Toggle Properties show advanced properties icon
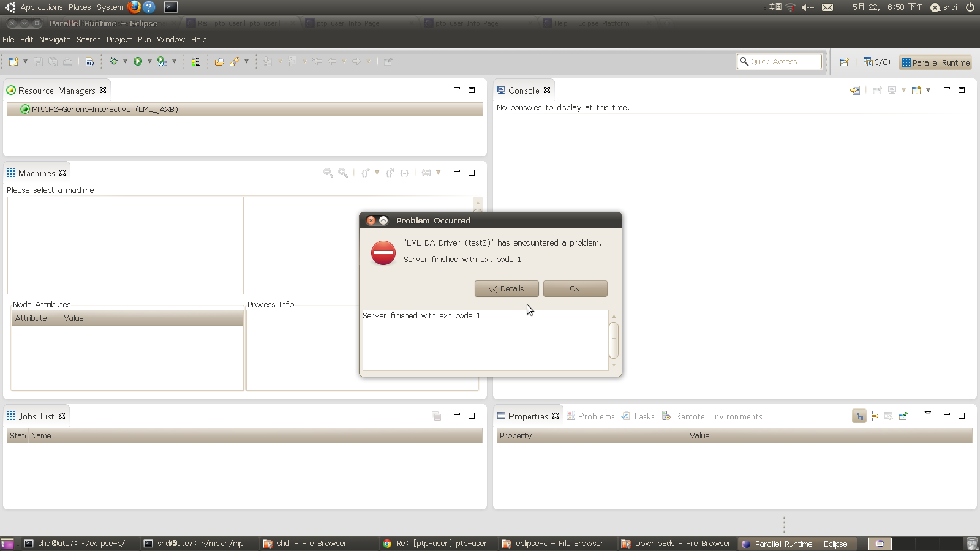 coord(874,416)
